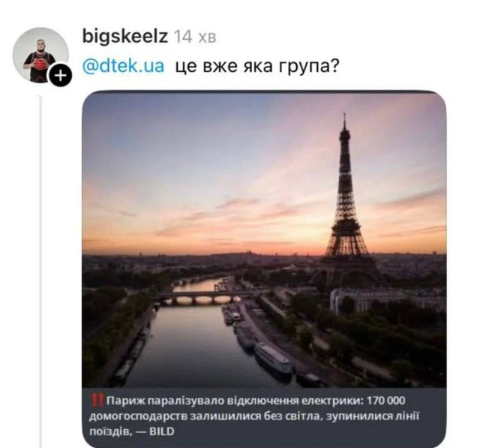Click the text "це вже яка група?"
480x448 pixels.
257,65
